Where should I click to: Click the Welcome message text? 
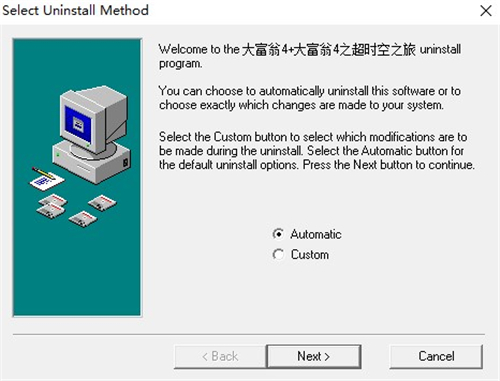[310, 56]
